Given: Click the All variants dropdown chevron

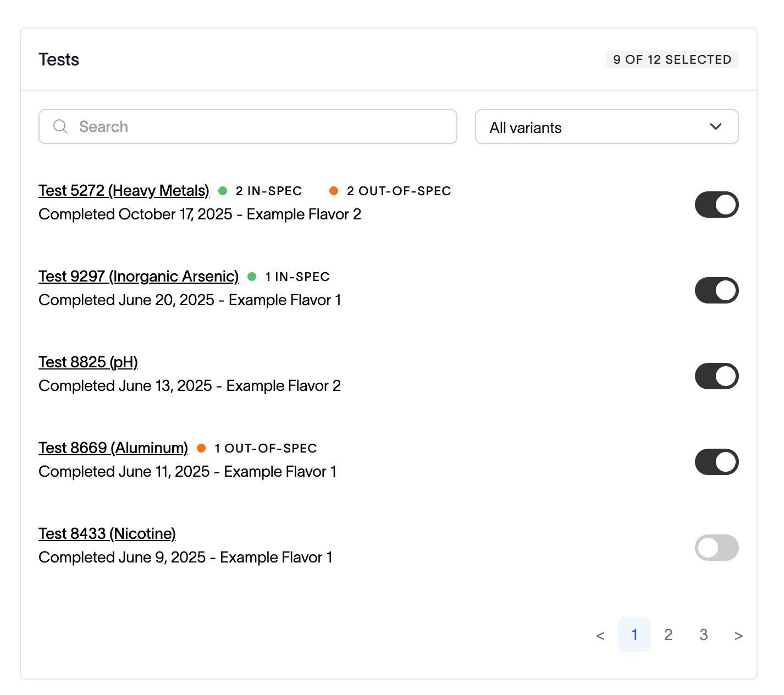Looking at the screenshot, I should tap(715, 126).
